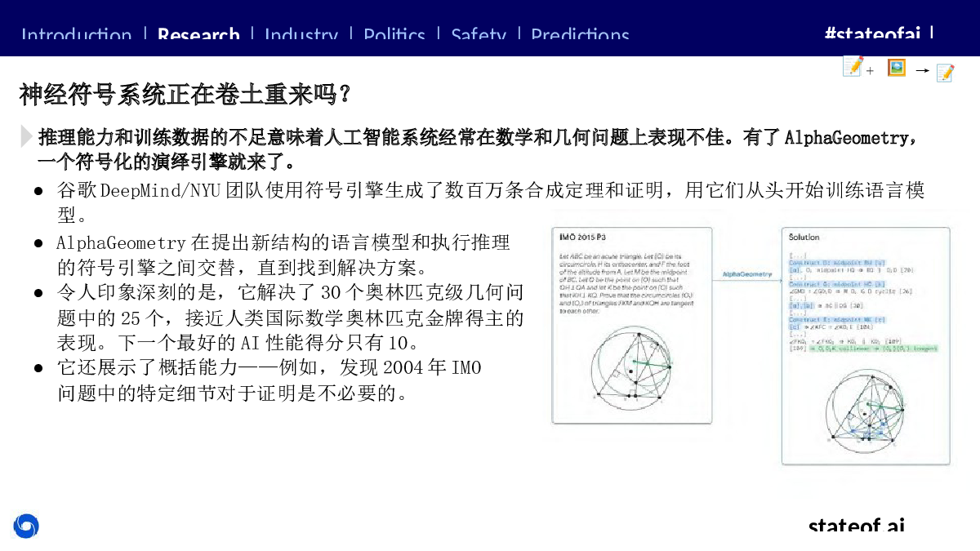Click the framed picture icon in the header
This screenshot has width=980, height=551.
tap(896, 68)
